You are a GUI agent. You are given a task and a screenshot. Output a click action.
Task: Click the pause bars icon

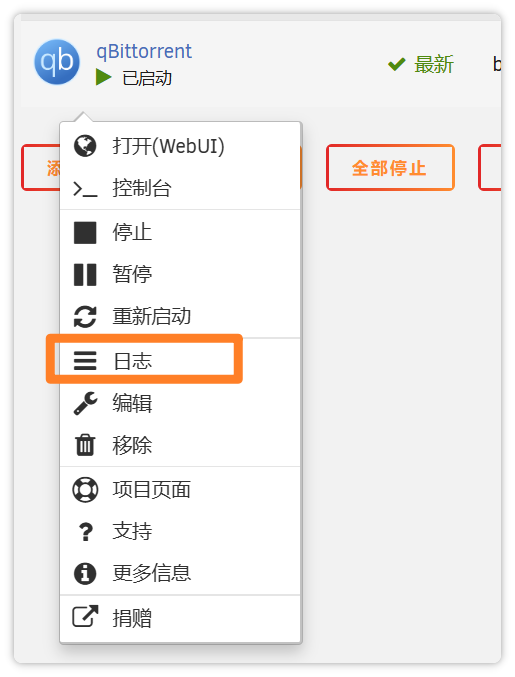tap(85, 275)
